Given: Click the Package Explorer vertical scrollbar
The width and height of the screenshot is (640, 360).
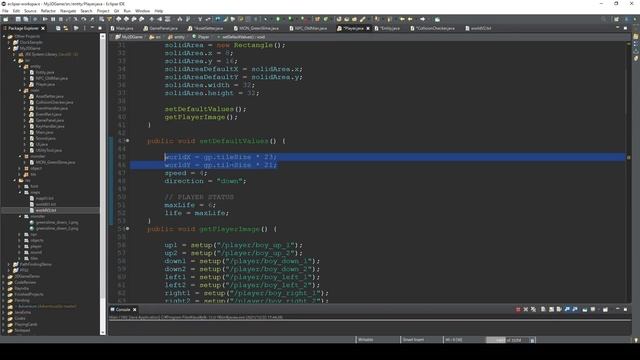Looking at the screenshot, I should pos(102,184).
